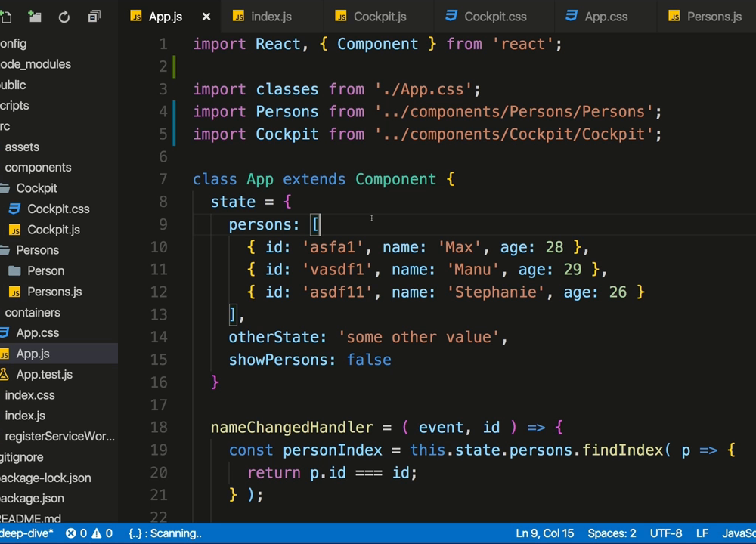756x544 pixels.
Task: Open README.md in the file tree
Action: point(30,518)
